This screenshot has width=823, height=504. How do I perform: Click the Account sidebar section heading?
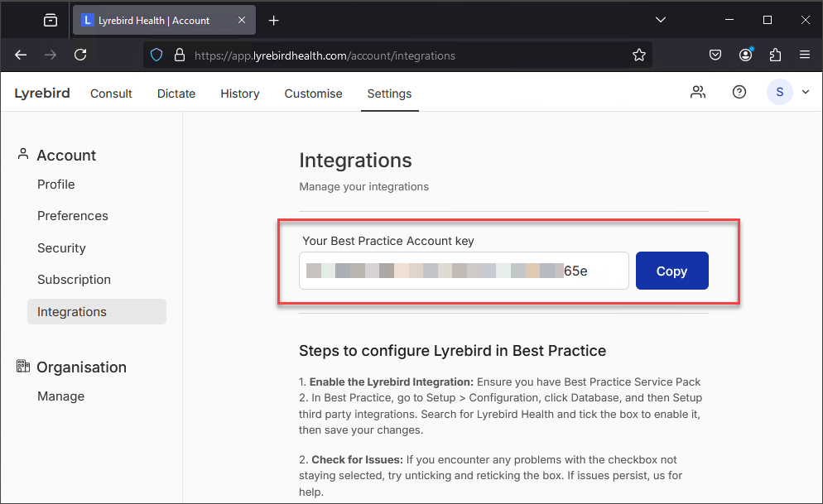pyautogui.click(x=66, y=156)
